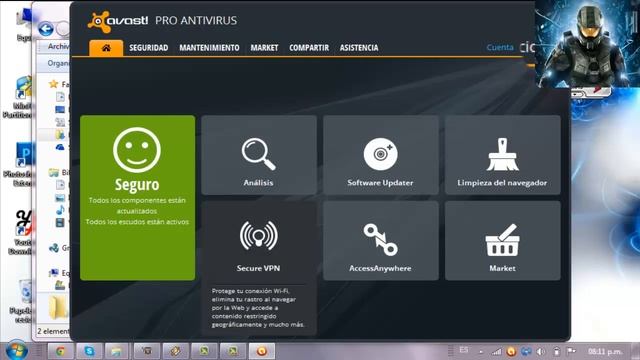Open the ASISTENCIA menu
This screenshot has width=640, height=360.
(359, 48)
